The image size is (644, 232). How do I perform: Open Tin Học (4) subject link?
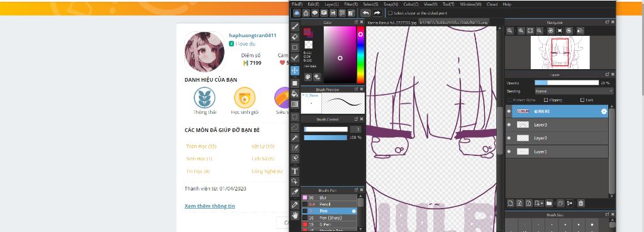pyautogui.click(x=198, y=171)
